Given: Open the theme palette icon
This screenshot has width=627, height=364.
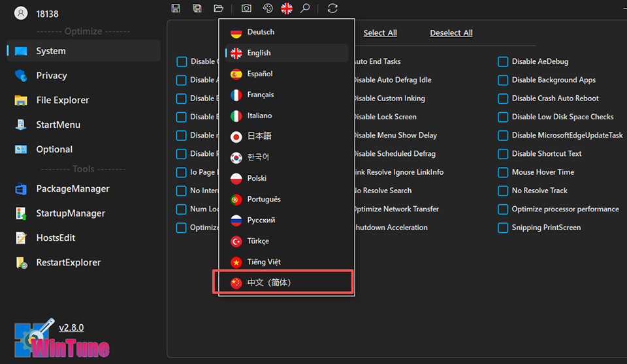Looking at the screenshot, I should [x=267, y=8].
